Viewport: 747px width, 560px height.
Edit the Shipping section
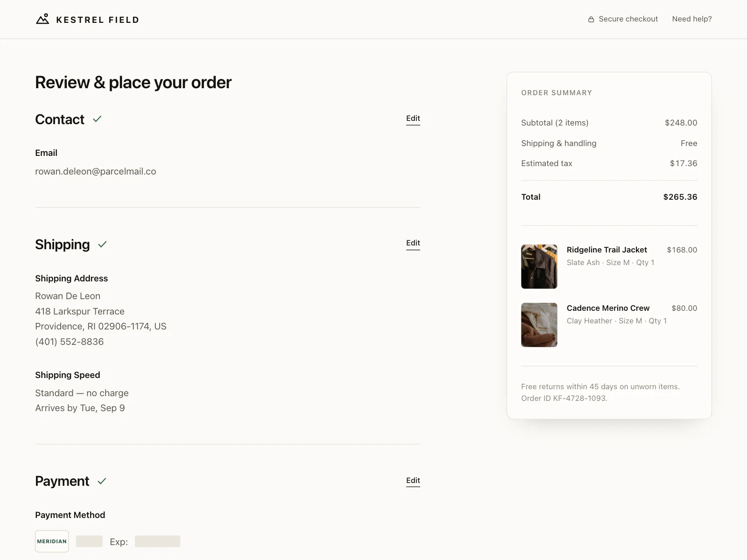click(413, 243)
